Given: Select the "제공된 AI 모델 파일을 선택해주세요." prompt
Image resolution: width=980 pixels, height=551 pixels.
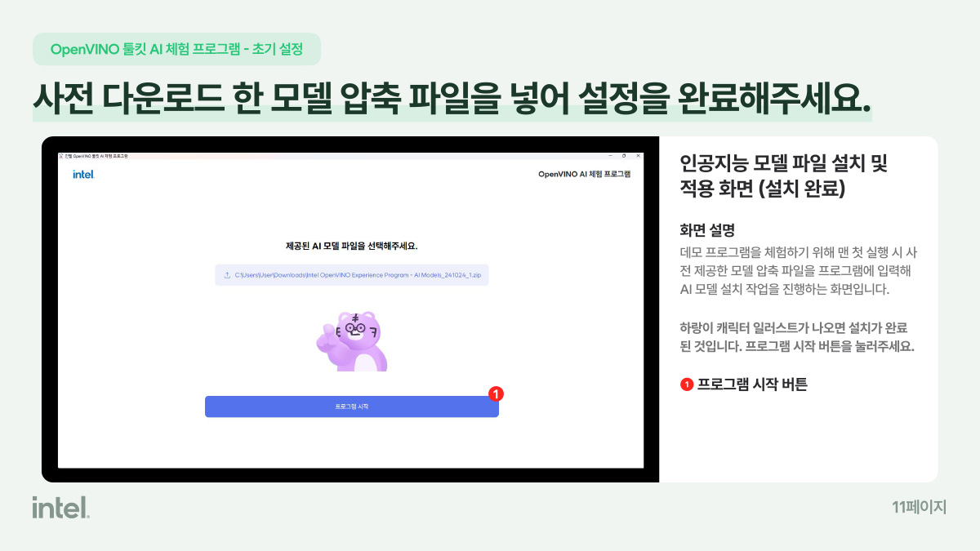Looking at the screenshot, I should (x=351, y=246).
